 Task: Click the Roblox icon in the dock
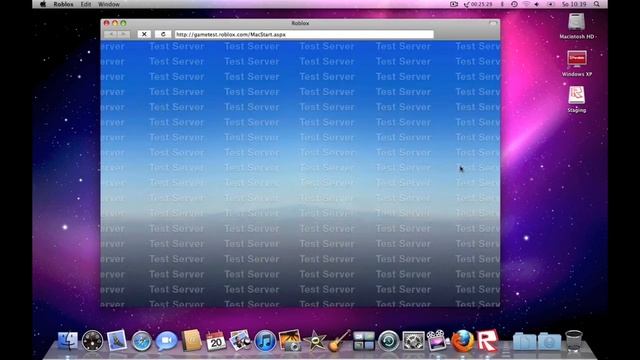click(x=488, y=340)
